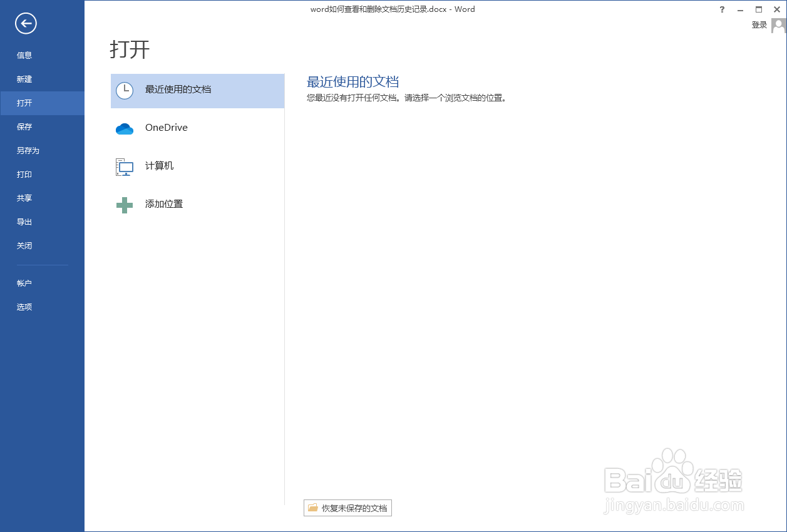Image resolution: width=787 pixels, height=532 pixels.
Task: Click 保存 in the sidebar
Action: [x=24, y=126]
